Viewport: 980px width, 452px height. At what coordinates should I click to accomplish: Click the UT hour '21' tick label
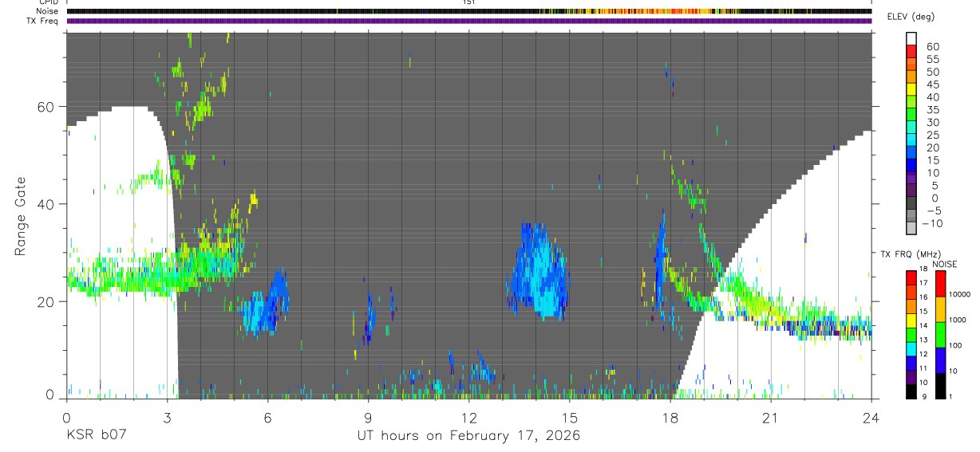coord(770,417)
